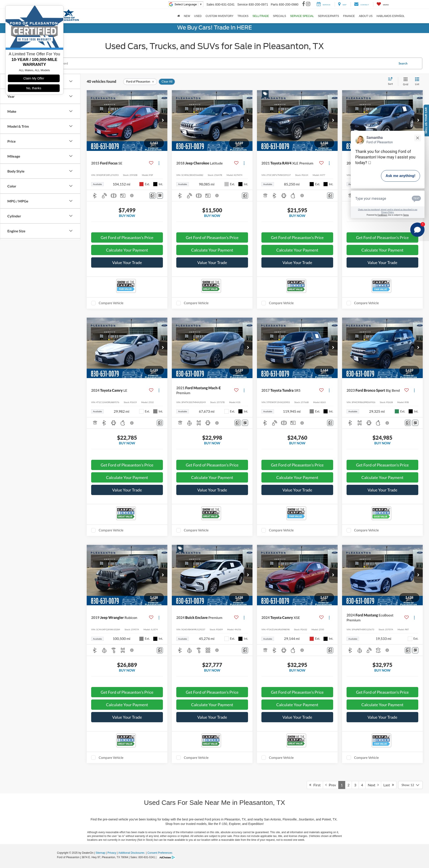
Task: Remove the Ford of Pleasanton filter
Action: click(153, 81)
